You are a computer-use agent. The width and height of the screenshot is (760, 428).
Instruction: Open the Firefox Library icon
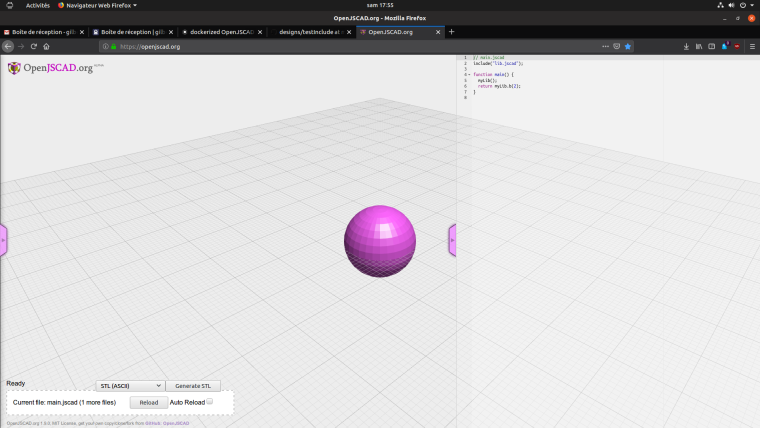[x=699, y=47]
